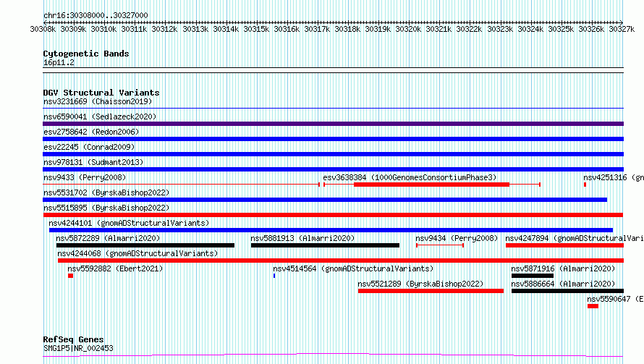
Task: Click the RefSeq Genes track title
Action: [73, 339]
